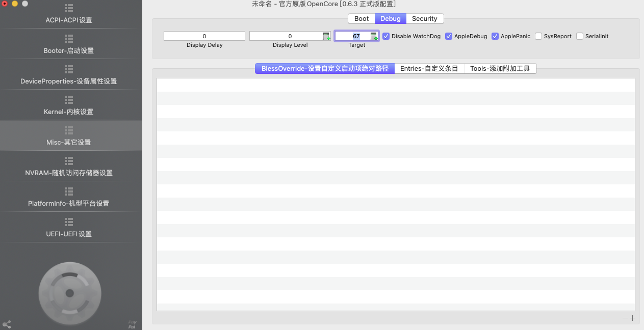Select the Kernel-内核设置 sidebar item
Image resolution: width=644 pixels, height=330 pixels.
69,105
